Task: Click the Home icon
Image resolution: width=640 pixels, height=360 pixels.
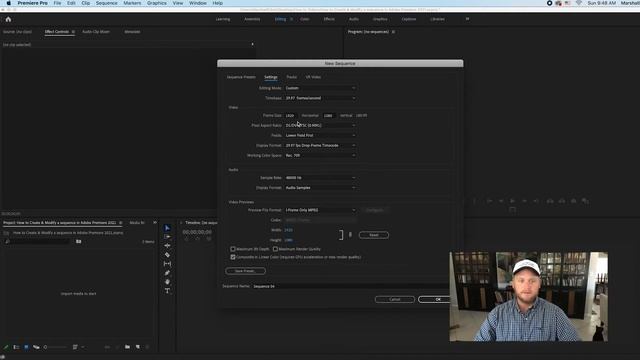Action: click(8, 19)
